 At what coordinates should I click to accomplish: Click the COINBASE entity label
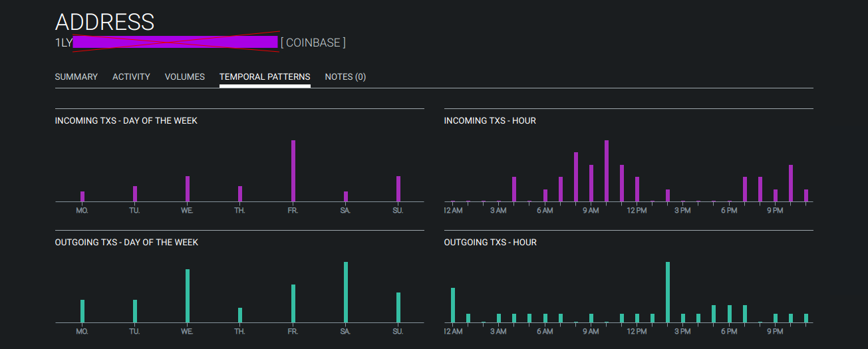[x=313, y=43]
